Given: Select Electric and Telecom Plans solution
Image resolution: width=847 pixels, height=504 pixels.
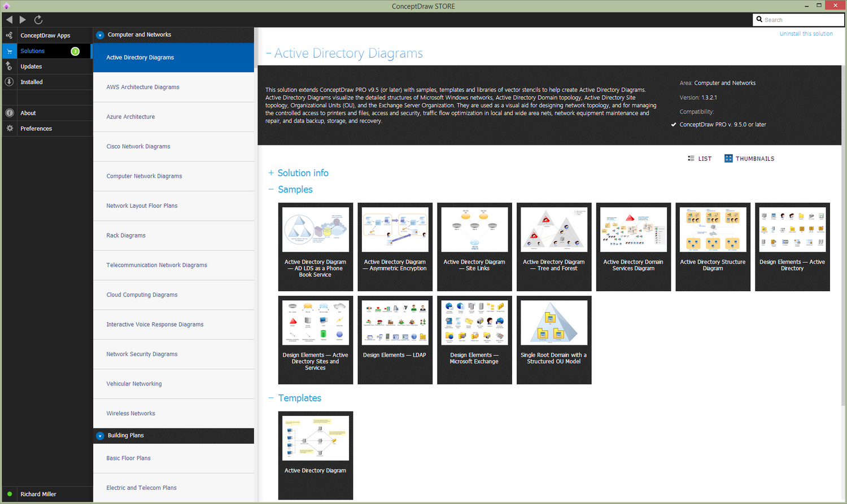Looking at the screenshot, I should tap(173, 488).
